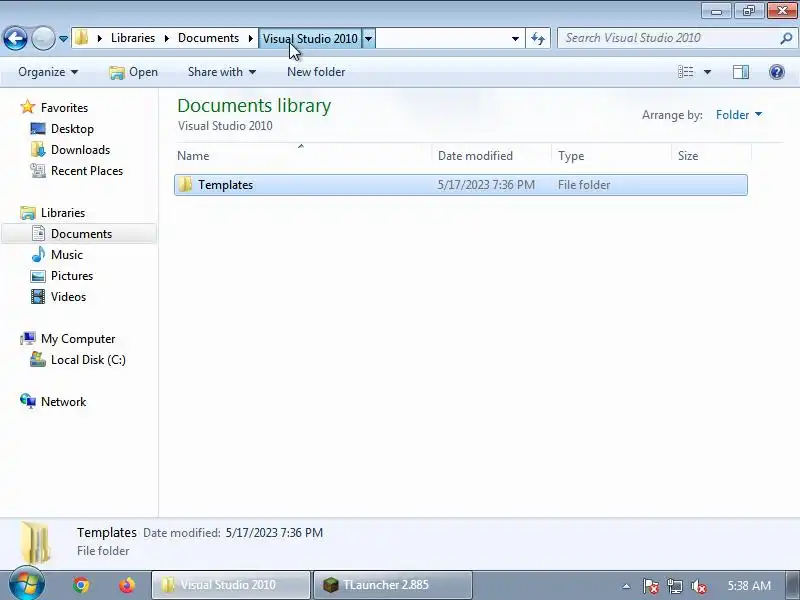This screenshot has height=600, width=800.
Task: Sort by the Name column header
Action: pos(304,156)
